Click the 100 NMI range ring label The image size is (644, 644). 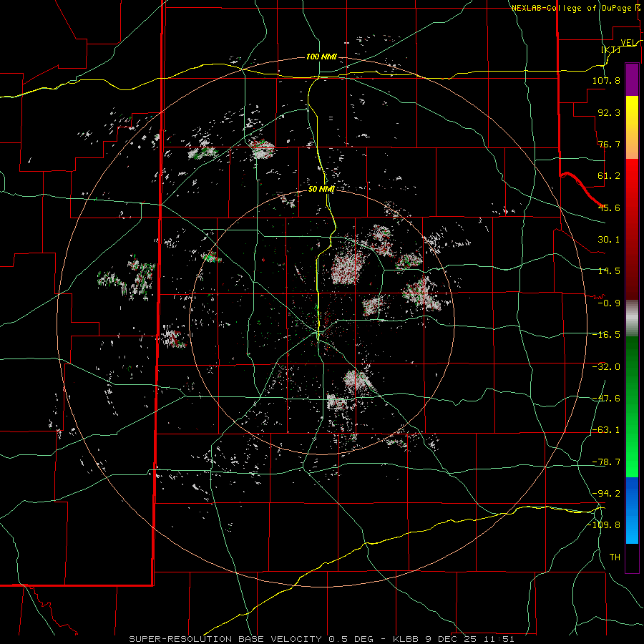pyautogui.click(x=321, y=57)
